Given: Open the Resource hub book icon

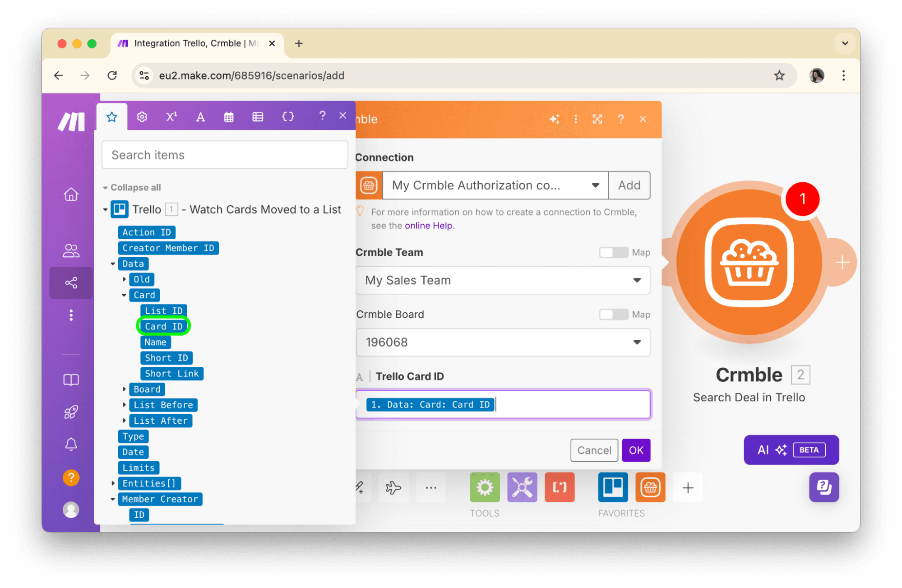Looking at the screenshot, I should [71, 380].
